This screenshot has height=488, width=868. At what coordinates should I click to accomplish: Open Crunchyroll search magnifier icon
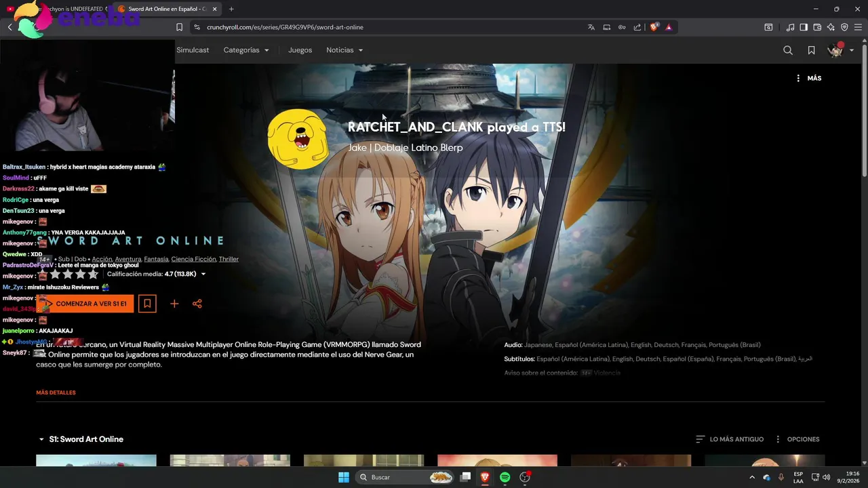point(788,50)
